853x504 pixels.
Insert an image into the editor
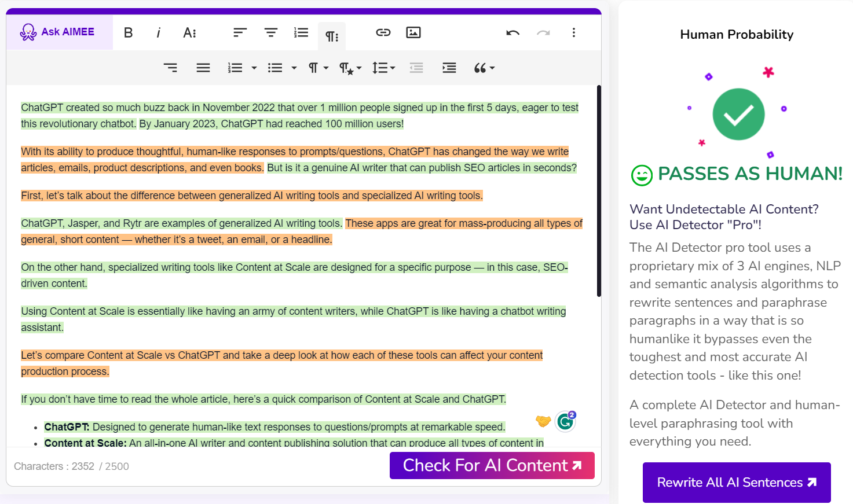tap(413, 33)
